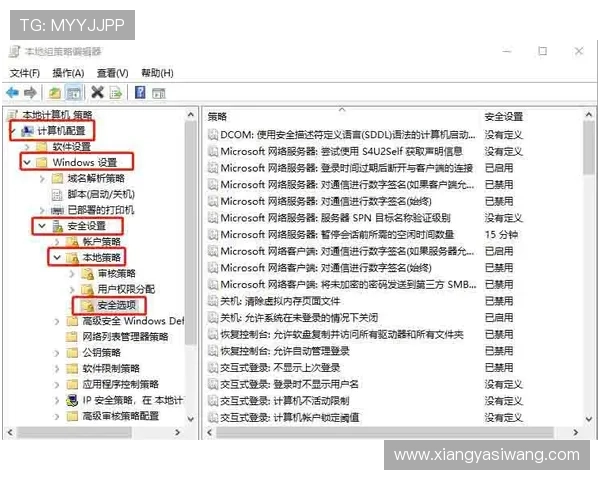The image size is (600, 480).
Task: Click policy list horizontal scroll left arrow
Action: pos(209,433)
